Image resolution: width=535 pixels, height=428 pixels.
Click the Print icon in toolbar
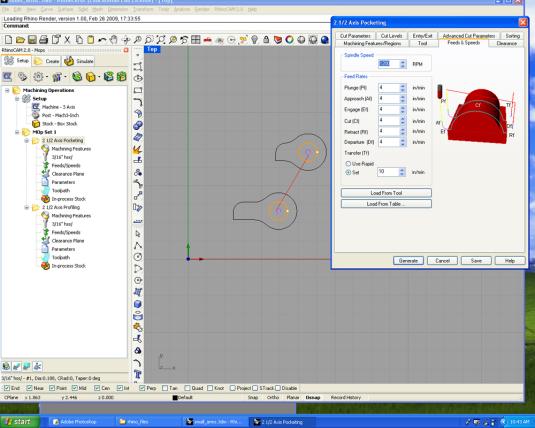[44, 40]
